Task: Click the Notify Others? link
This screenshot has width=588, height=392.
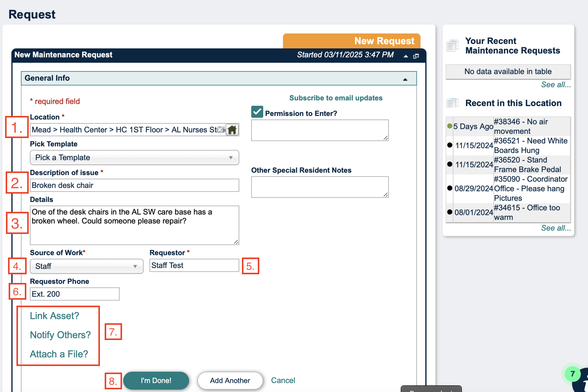Action: point(60,335)
